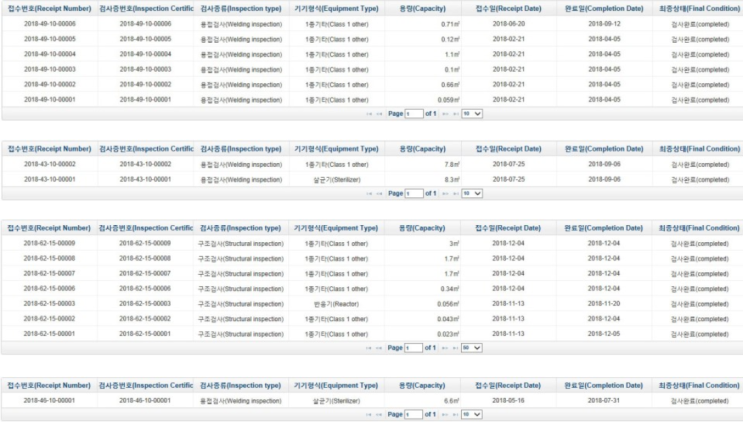Open rows-per-page dropdown under 2018-46 table

pos(471,414)
